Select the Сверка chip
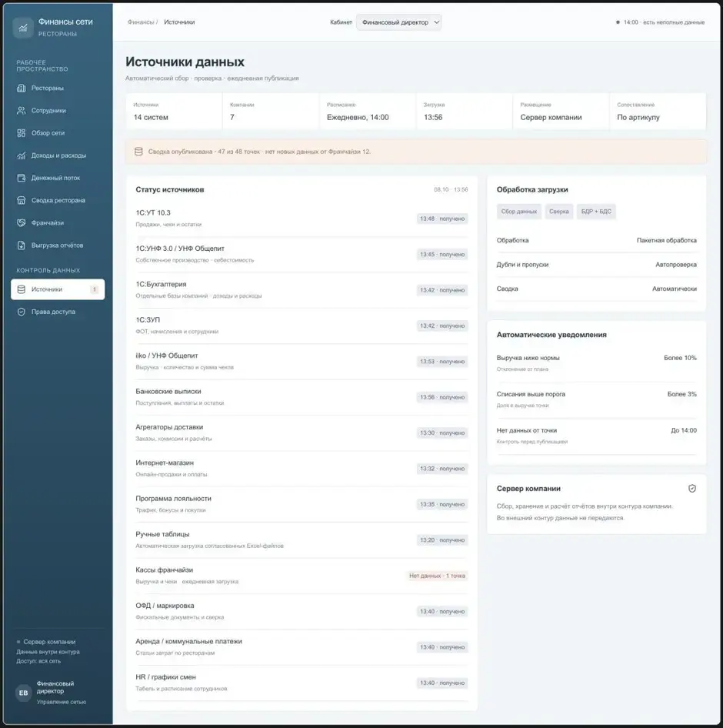The image size is (723, 728). (559, 212)
